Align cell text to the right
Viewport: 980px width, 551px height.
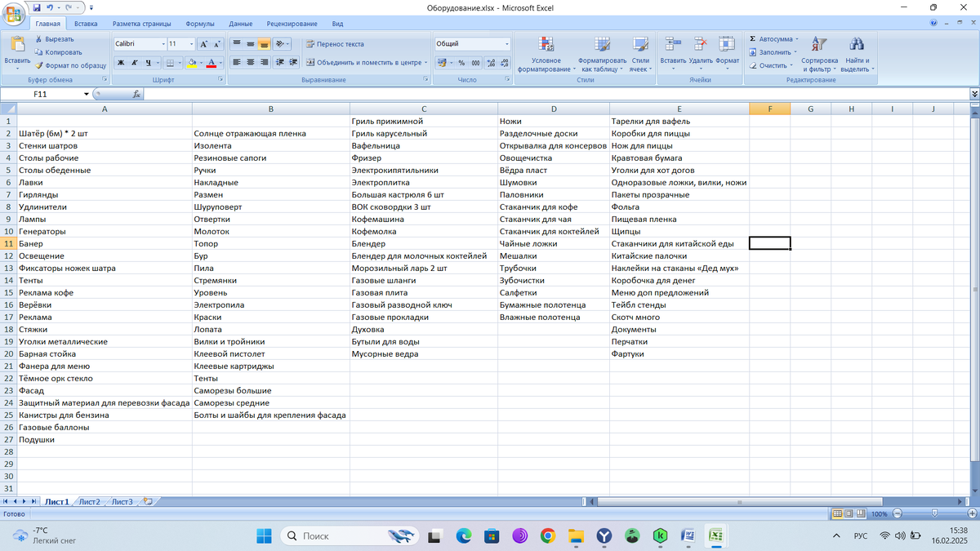[264, 62]
